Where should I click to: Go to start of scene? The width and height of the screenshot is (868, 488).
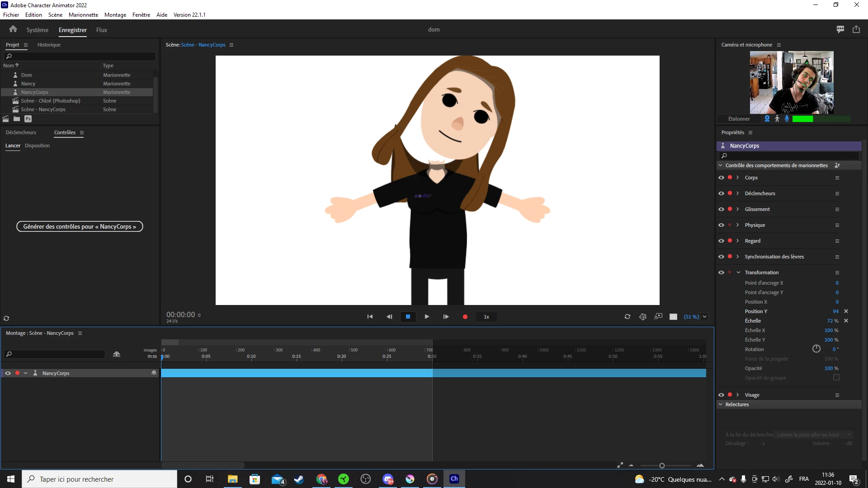point(370,317)
